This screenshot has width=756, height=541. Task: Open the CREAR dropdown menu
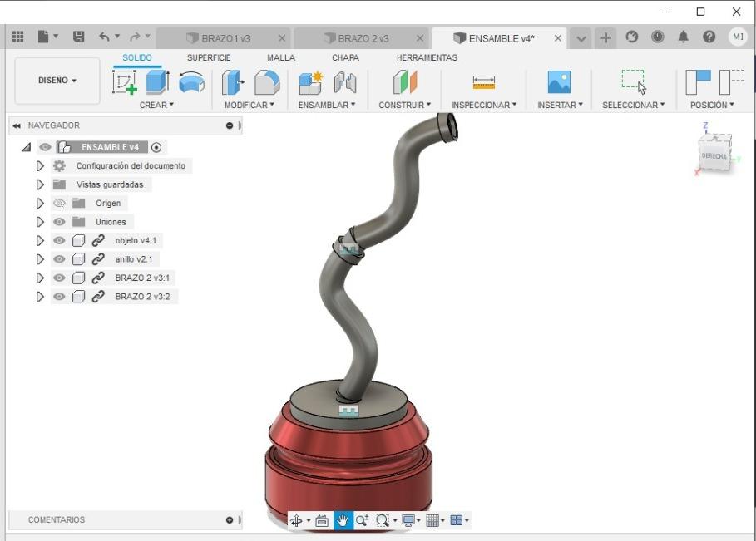(x=156, y=105)
